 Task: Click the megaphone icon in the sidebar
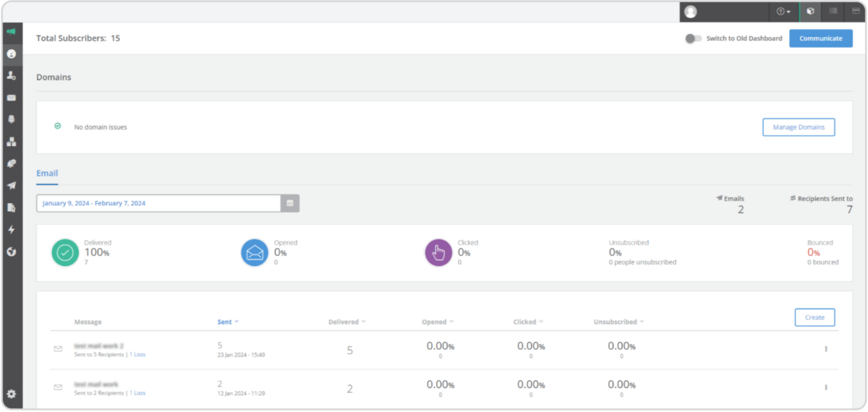11,32
